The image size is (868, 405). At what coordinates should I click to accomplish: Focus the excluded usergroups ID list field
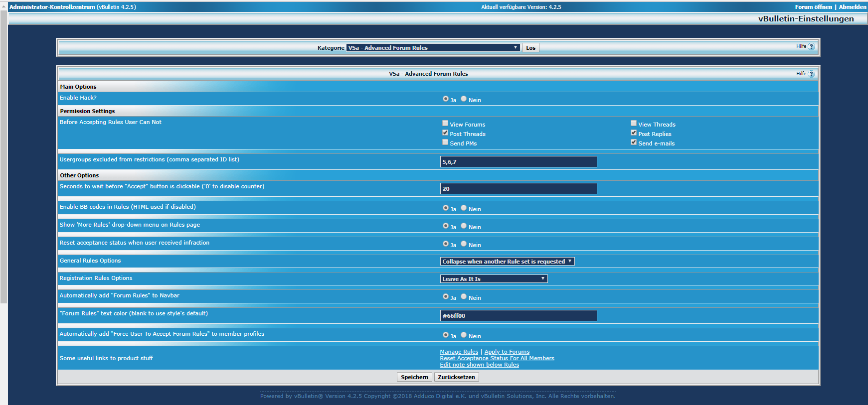pyautogui.click(x=519, y=162)
